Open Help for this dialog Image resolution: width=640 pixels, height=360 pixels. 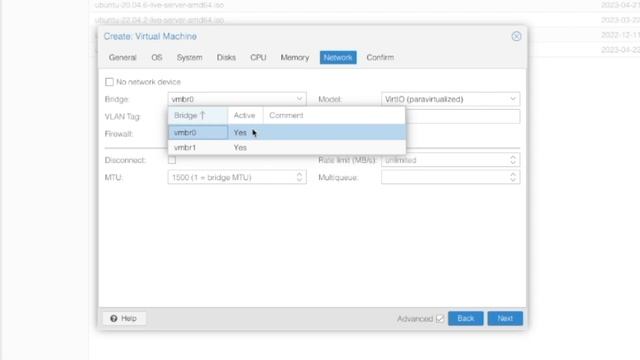[x=124, y=318]
